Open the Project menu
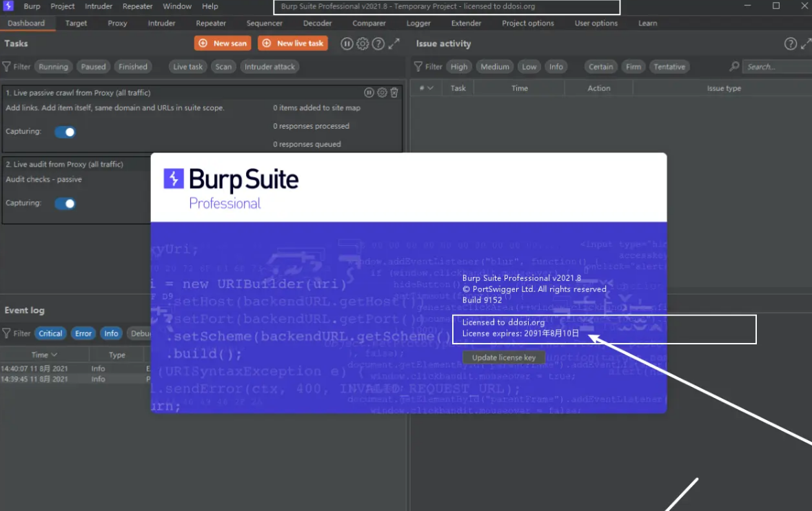This screenshot has height=511, width=812. click(63, 6)
